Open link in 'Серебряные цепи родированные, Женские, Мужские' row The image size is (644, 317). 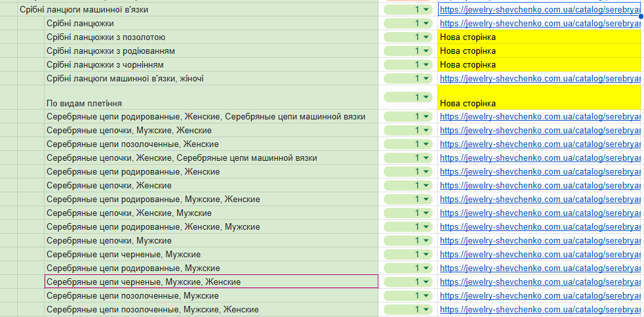tap(540, 226)
